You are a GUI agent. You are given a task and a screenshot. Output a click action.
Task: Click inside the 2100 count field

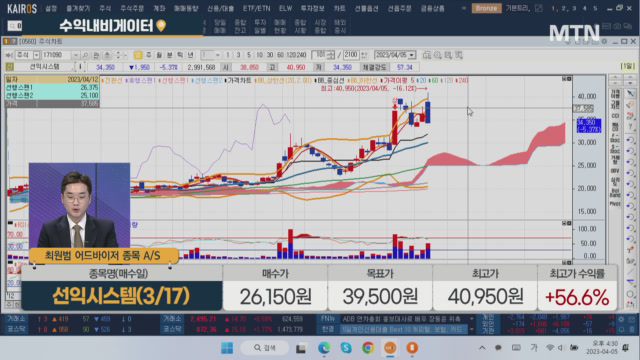[x=350, y=55]
